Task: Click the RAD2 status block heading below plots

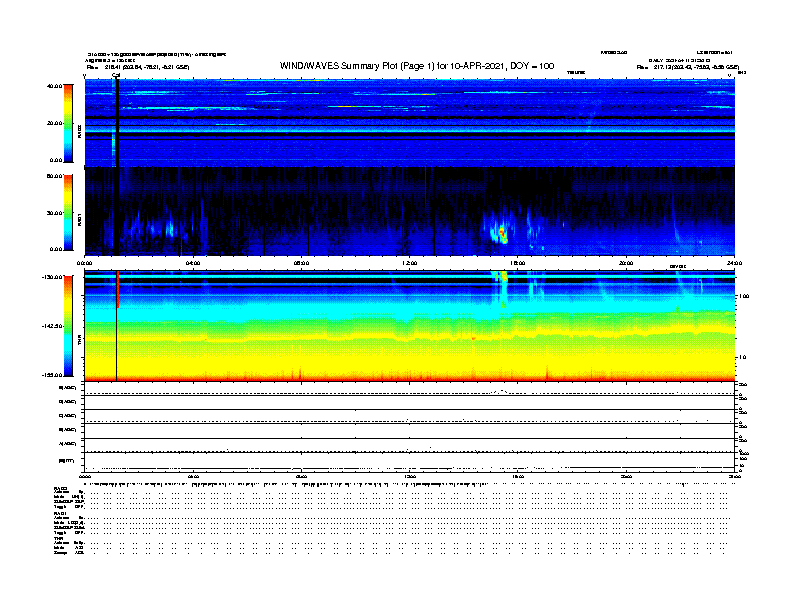Action: (x=61, y=488)
